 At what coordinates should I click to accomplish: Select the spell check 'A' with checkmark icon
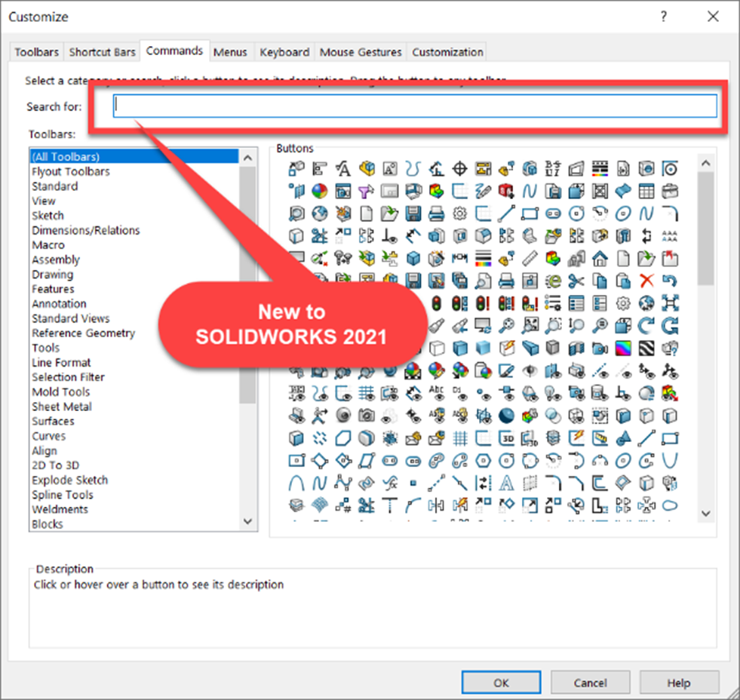point(342,168)
